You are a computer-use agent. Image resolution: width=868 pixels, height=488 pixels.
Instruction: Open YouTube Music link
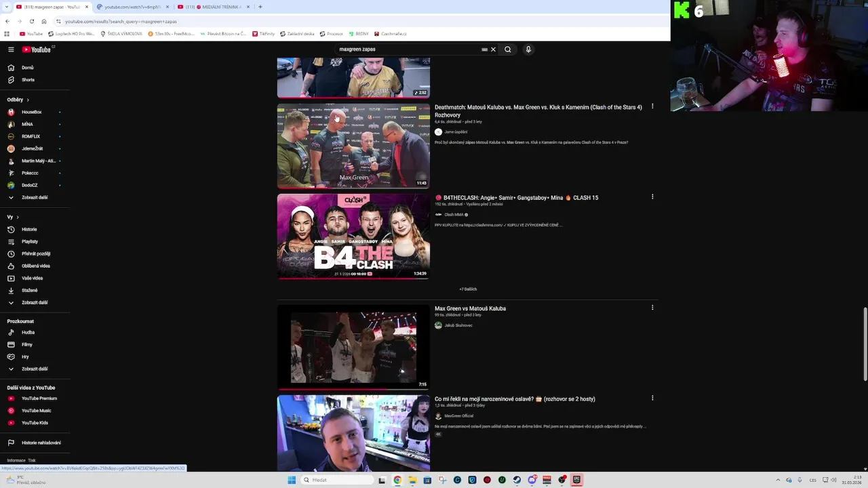tap(35, 411)
